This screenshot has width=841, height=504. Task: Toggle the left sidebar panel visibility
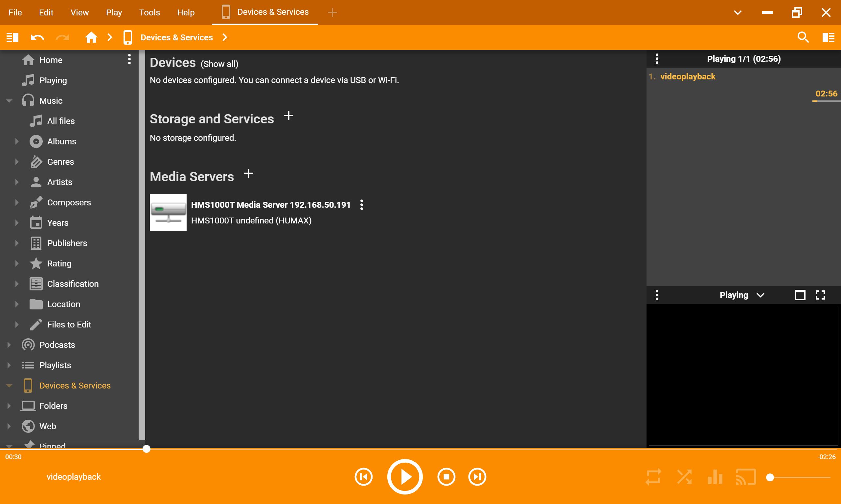12,37
